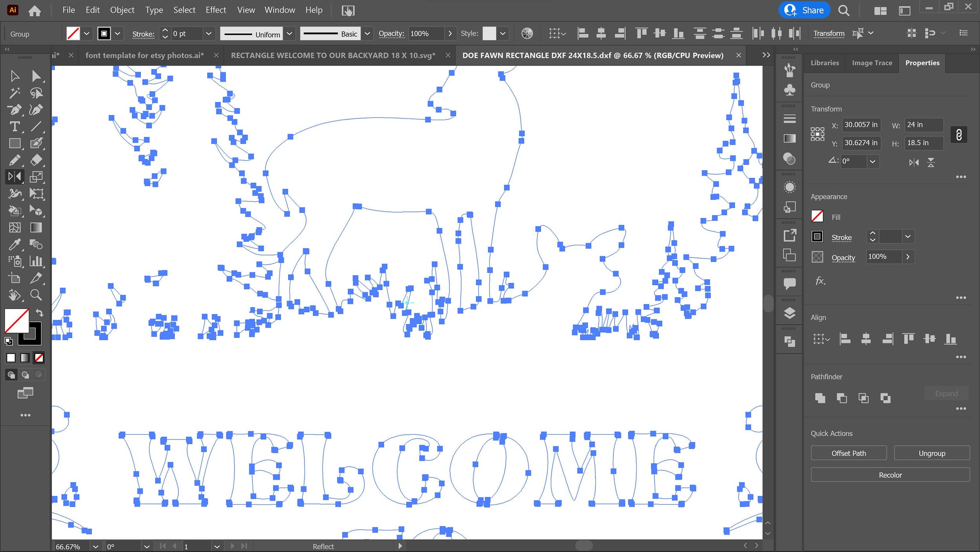980x552 pixels.
Task: Open the Comments panel icon
Action: click(789, 283)
